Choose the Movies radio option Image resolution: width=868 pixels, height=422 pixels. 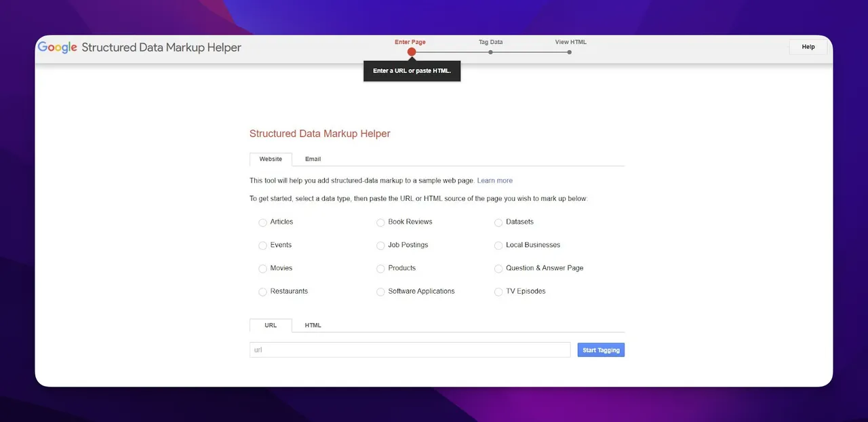(262, 269)
